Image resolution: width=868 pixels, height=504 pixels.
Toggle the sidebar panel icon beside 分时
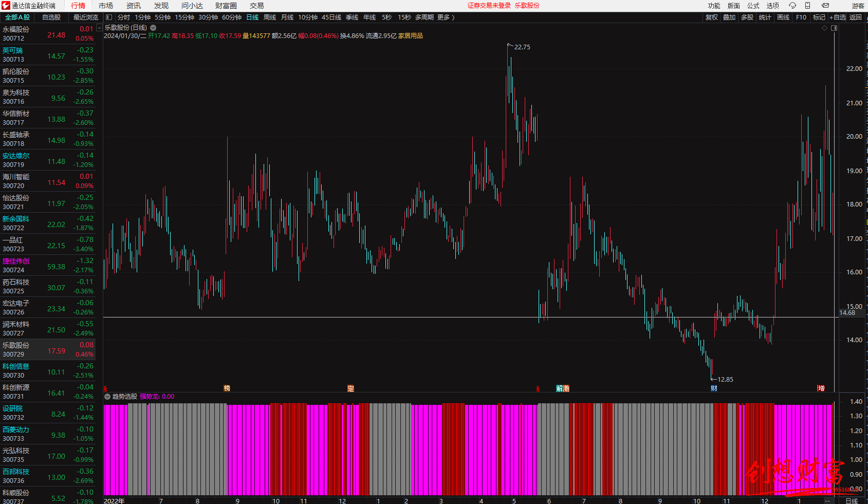(x=109, y=17)
